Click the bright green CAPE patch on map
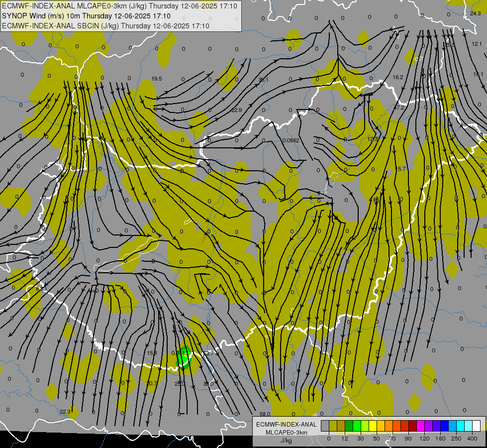Viewport: 487px width, 448px height. point(183,357)
